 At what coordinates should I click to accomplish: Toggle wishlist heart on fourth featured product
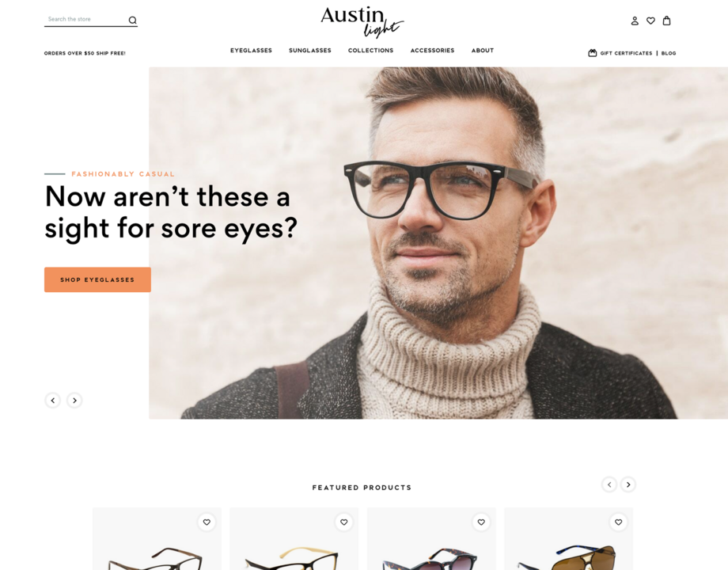point(619,522)
